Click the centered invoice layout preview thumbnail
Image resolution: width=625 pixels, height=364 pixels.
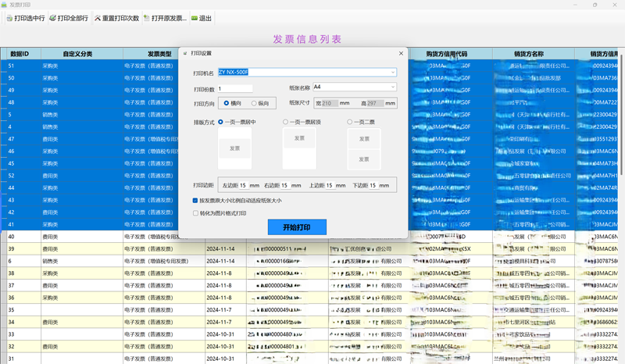pyautogui.click(x=235, y=148)
